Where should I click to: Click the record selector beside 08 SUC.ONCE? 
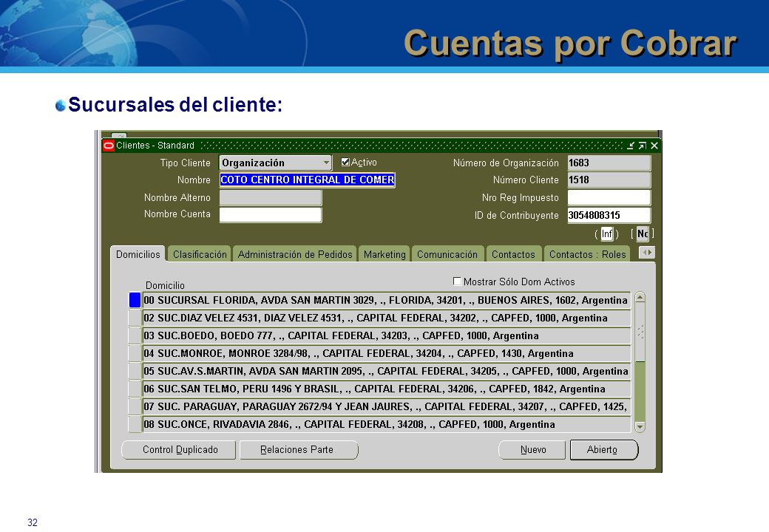pyautogui.click(x=135, y=424)
